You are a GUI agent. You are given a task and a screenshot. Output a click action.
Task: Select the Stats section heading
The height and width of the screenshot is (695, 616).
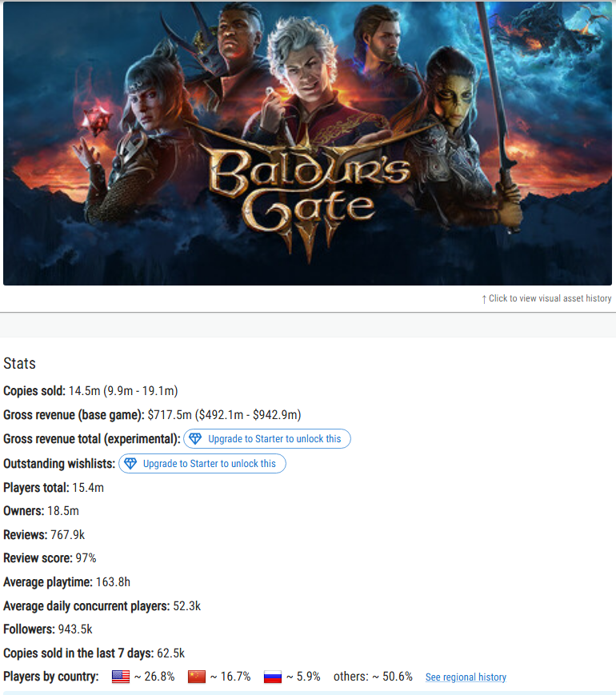pyautogui.click(x=19, y=363)
